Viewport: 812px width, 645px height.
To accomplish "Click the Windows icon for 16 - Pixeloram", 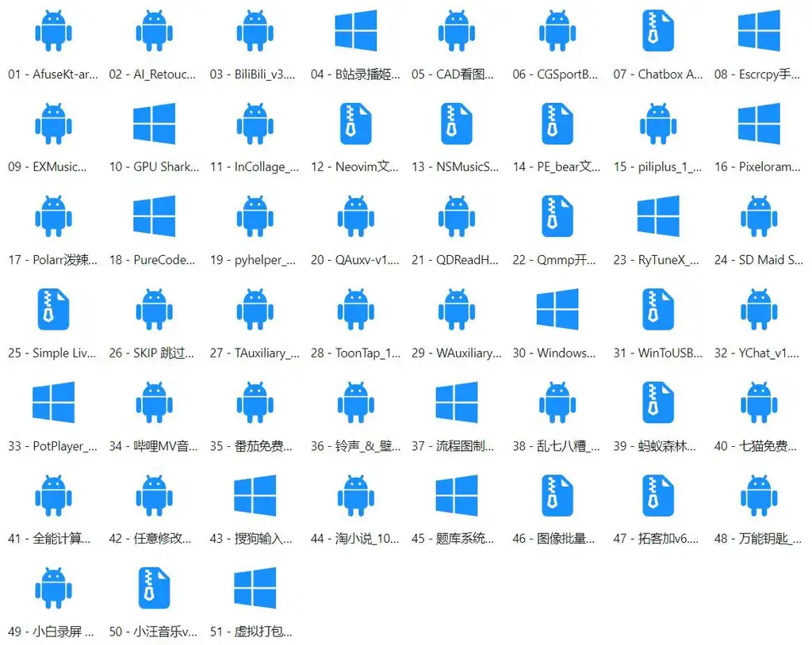I will pos(759,124).
